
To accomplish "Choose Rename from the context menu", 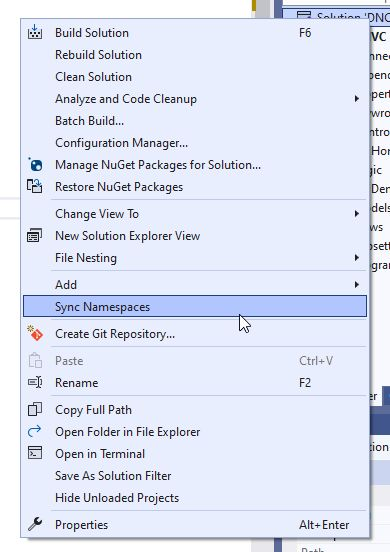I will tap(195, 382).
